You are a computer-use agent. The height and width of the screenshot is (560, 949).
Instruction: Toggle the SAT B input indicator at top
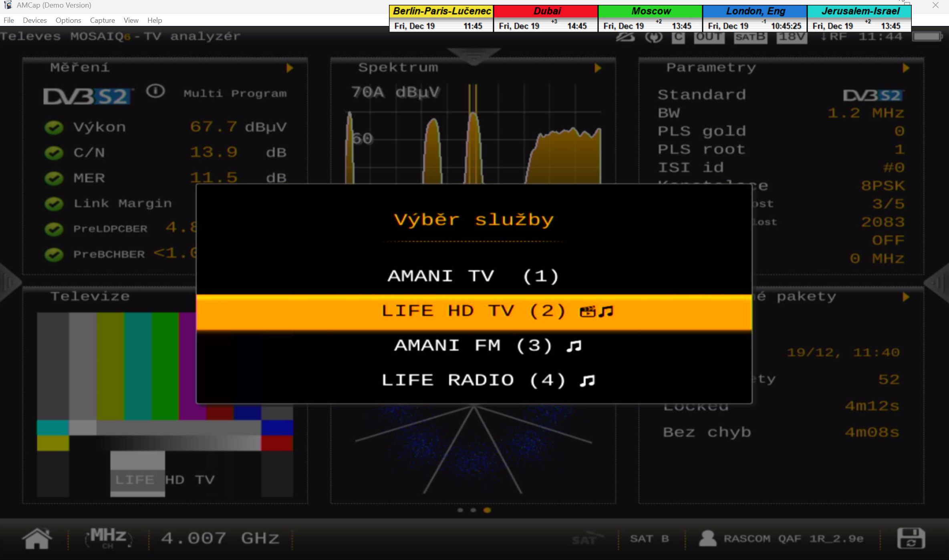[x=750, y=37]
